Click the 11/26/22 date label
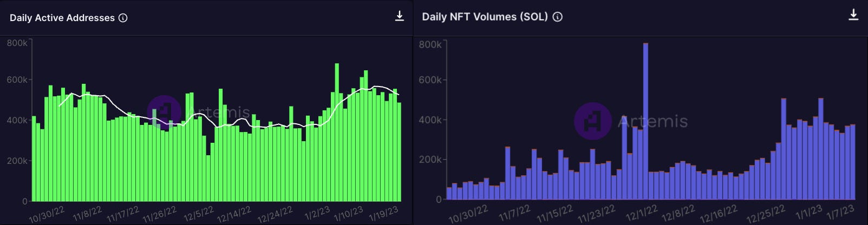 coord(160,214)
